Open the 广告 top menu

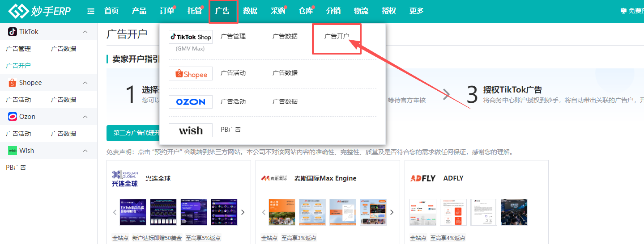pos(222,11)
